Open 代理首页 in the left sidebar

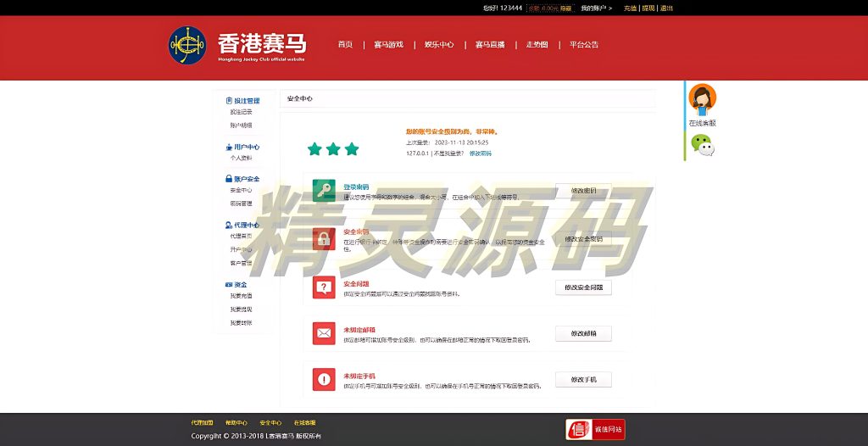click(241, 236)
